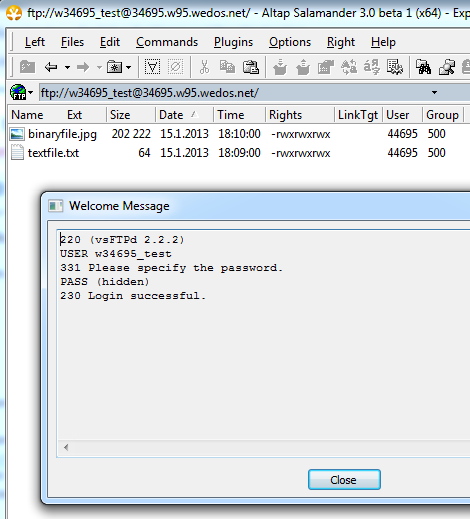Viewport: 470px width, 519px height.
Task: Open the Help menu
Action: 383,42
